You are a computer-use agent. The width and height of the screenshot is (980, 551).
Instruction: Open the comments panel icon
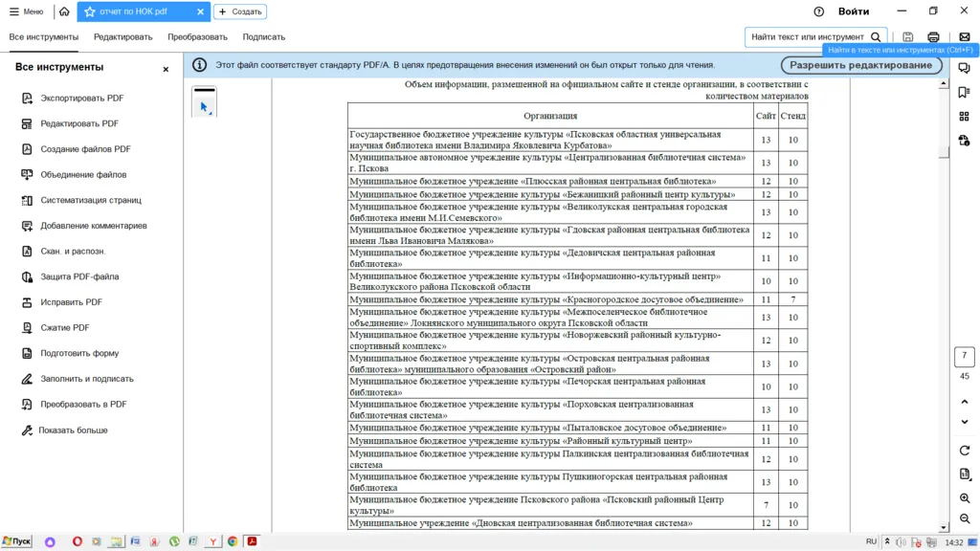[x=964, y=69]
